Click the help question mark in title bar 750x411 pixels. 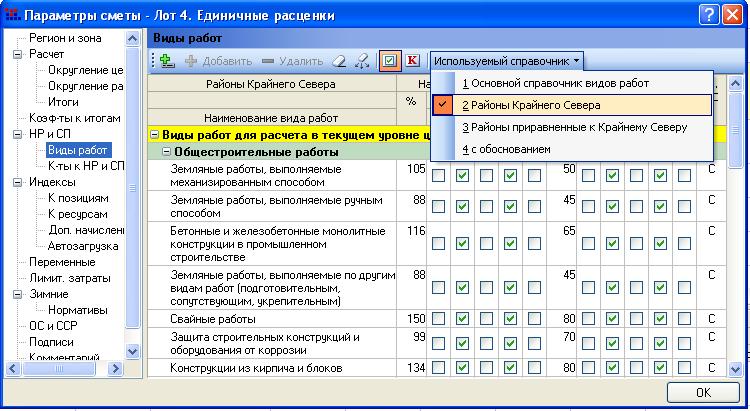coord(707,15)
